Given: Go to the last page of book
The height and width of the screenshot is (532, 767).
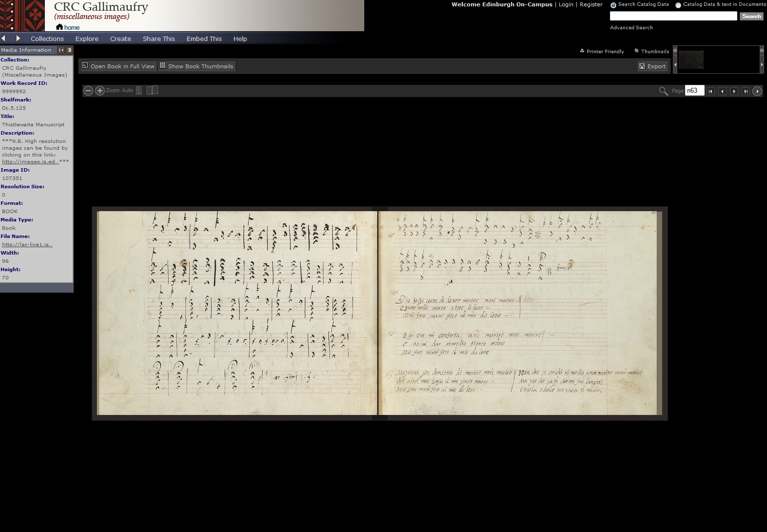Looking at the screenshot, I should coord(746,91).
